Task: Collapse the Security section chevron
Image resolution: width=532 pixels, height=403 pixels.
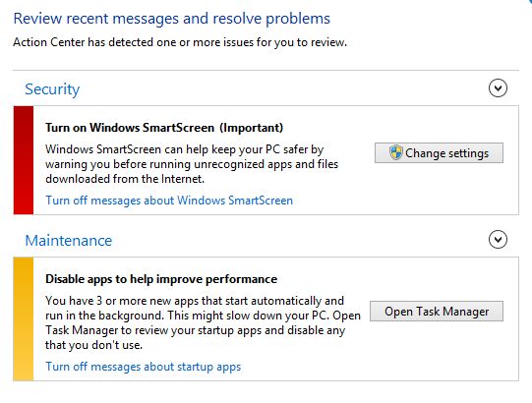Action: pyautogui.click(x=498, y=88)
